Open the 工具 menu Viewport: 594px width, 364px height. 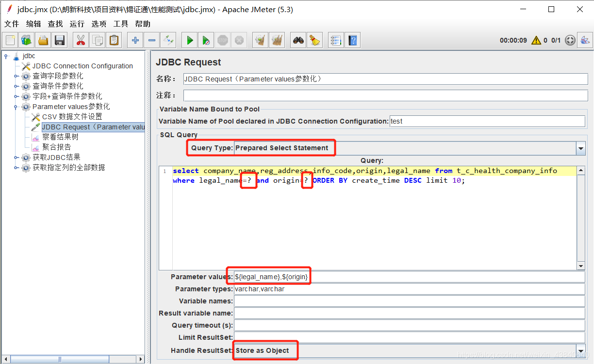(121, 24)
